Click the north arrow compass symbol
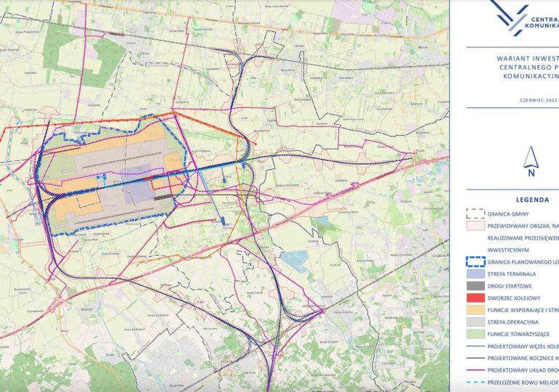 pyautogui.click(x=531, y=162)
